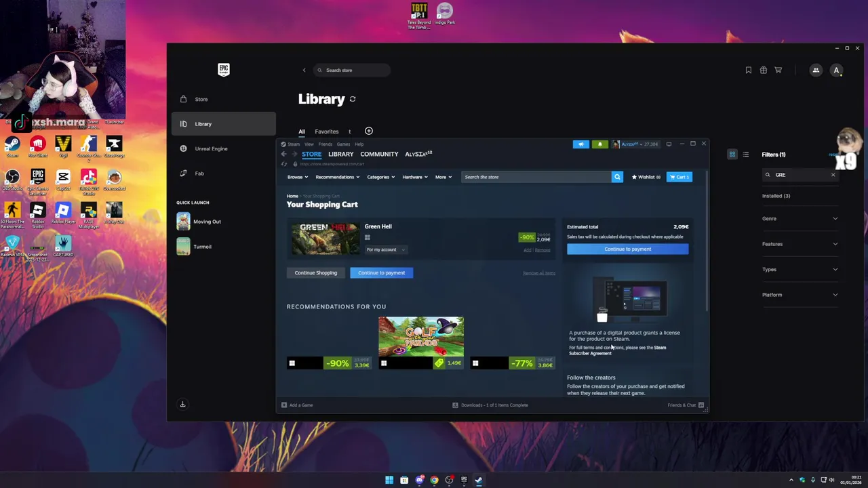
Task: Click Steam's green notification bell icon
Action: click(x=599, y=144)
